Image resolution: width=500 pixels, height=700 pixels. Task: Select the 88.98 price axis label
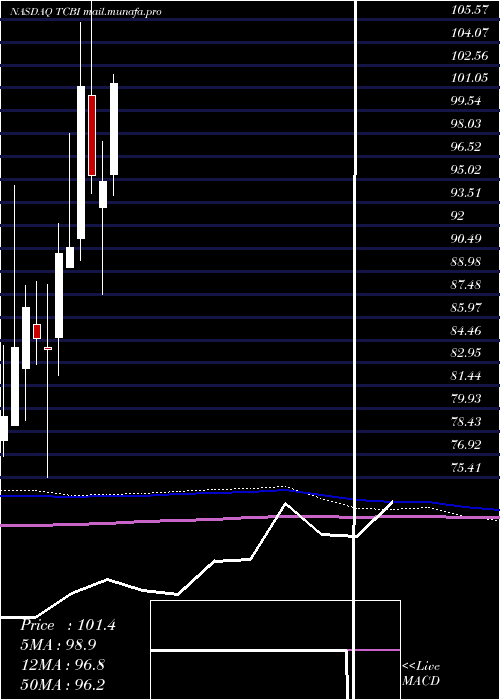[x=466, y=261]
